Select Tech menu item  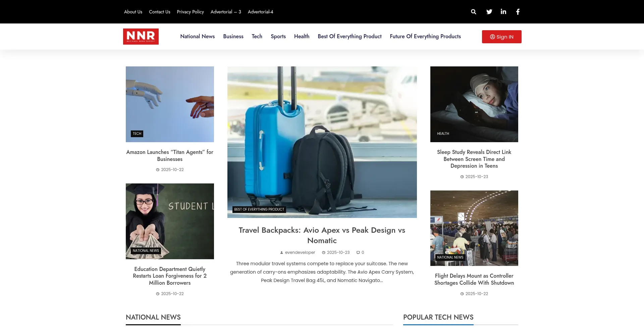[x=257, y=36]
